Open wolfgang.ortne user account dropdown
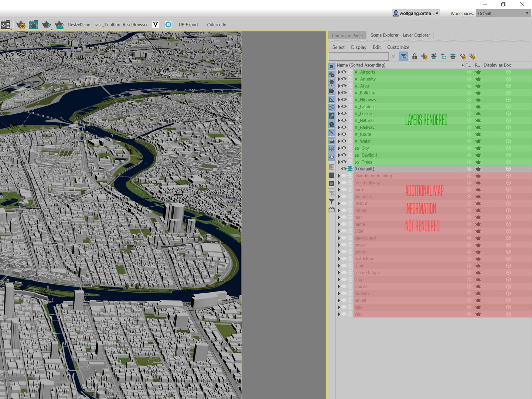Image resolution: width=532 pixels, height=399 pixels. (416, 13)
